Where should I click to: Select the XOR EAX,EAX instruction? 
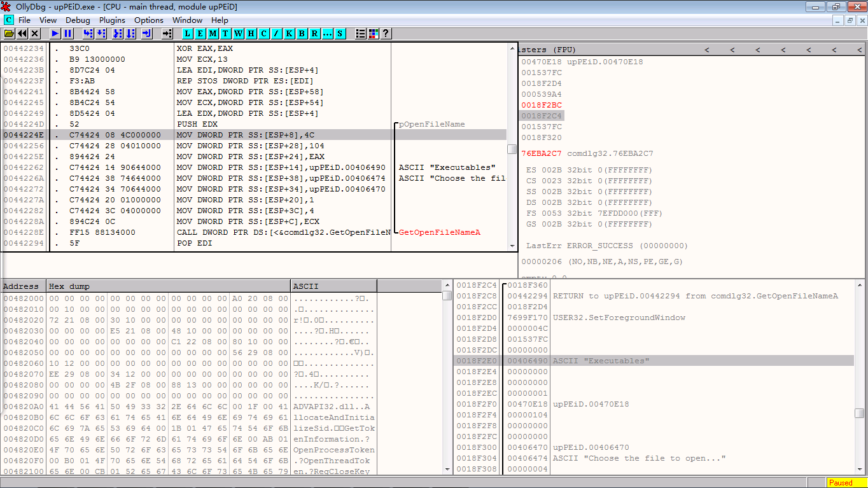(255, 48)
